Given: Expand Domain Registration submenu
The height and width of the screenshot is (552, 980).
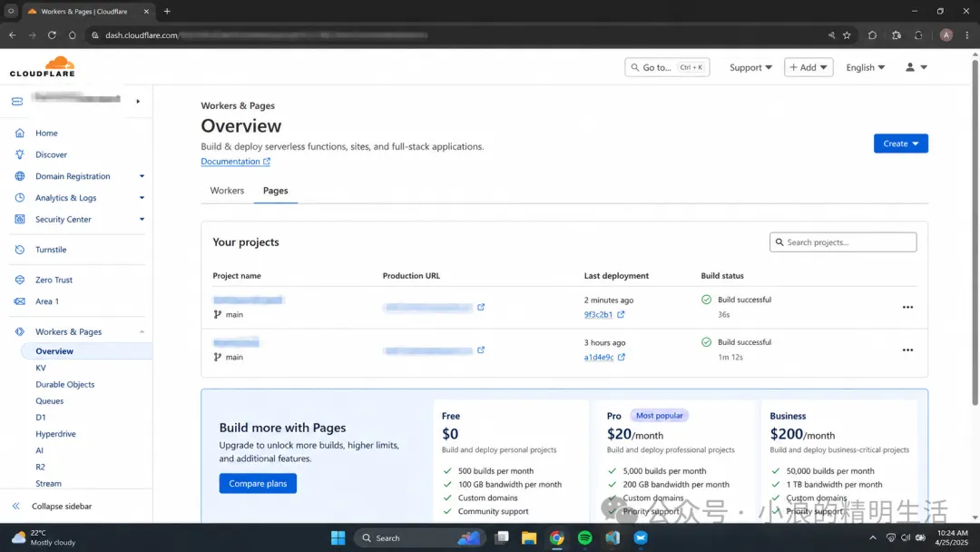Looking at the screenshot, I should [142, 176].
